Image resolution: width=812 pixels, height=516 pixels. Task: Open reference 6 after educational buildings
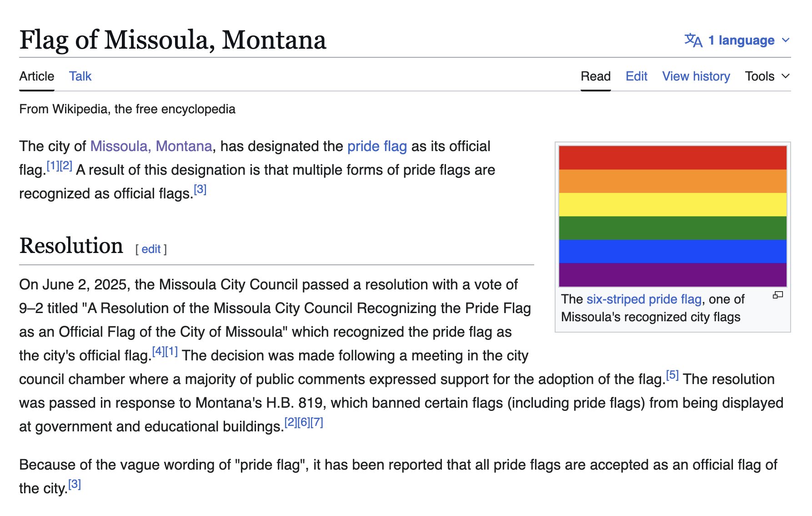click(x=304, y=422)
